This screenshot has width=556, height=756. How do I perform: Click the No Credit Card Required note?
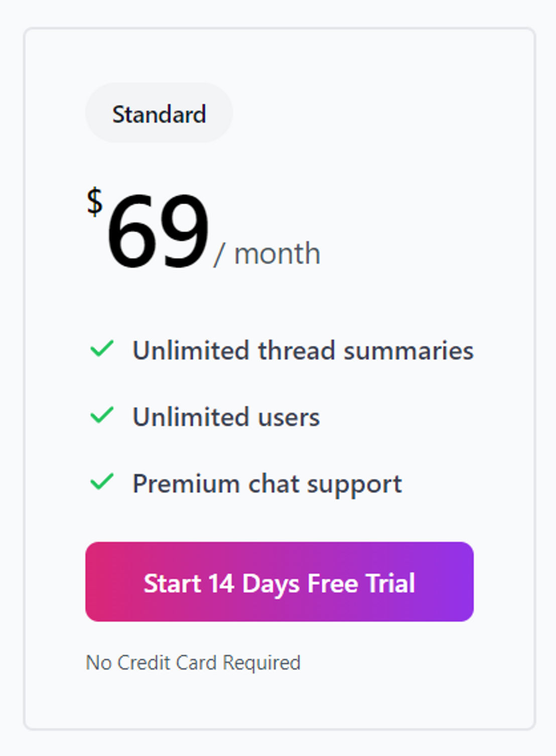(x=193, y=663)
